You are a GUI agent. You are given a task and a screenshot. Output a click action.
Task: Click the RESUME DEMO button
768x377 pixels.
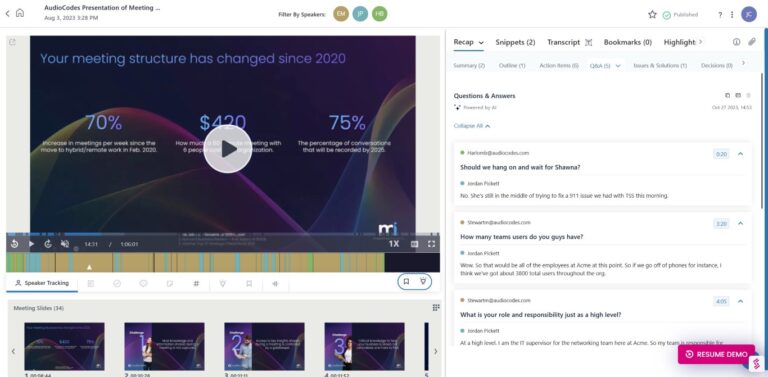(716, 354)
